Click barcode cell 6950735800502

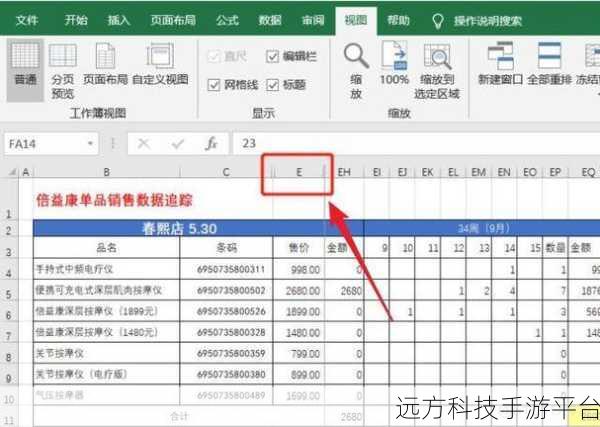coord(226,290)
